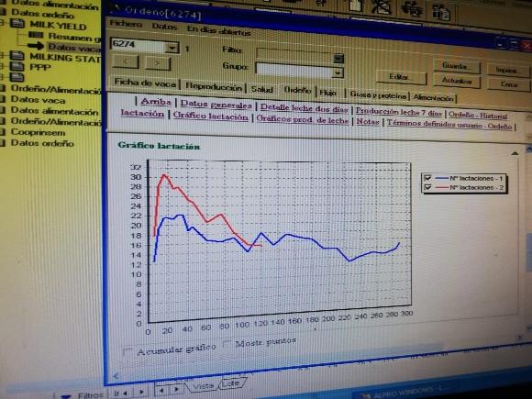Toggle Nº lactaciones - 1 series checkbox

(427, 178)
